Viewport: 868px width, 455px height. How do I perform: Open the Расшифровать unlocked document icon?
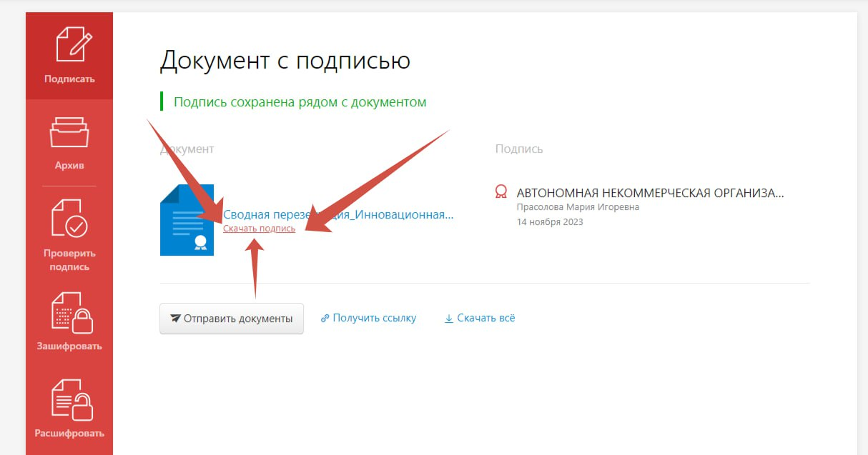click(x=69, y=400)
